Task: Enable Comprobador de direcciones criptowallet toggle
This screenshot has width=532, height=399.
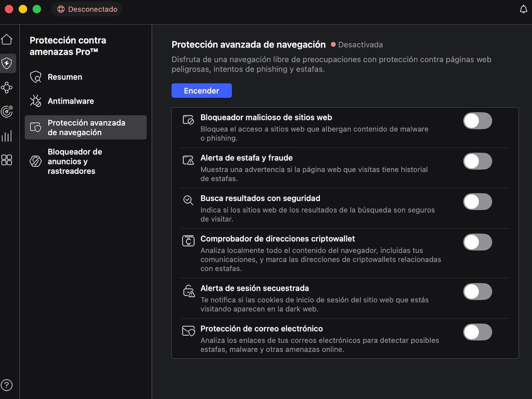Action: click(477, 242)
